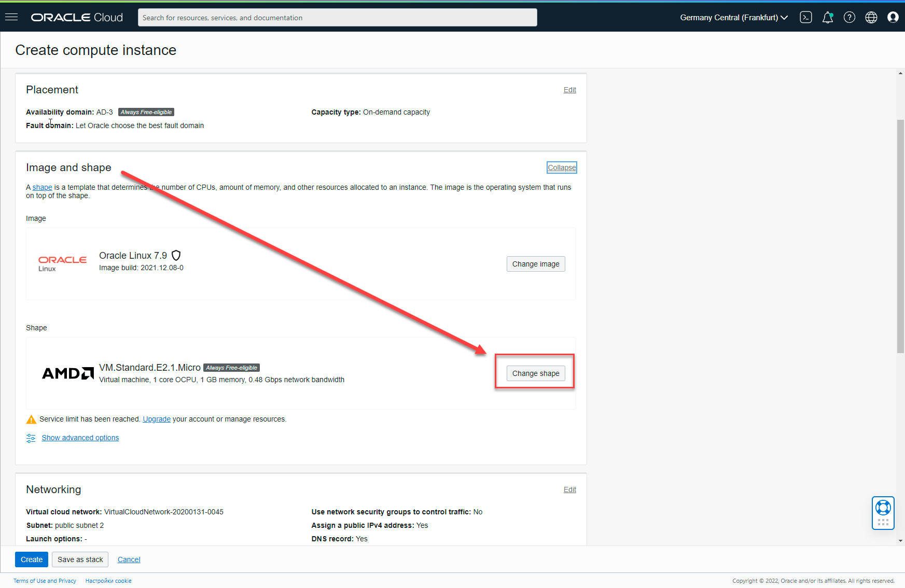Click the Change image button
The width and height of the screenshot is (905, 588).
536,264
